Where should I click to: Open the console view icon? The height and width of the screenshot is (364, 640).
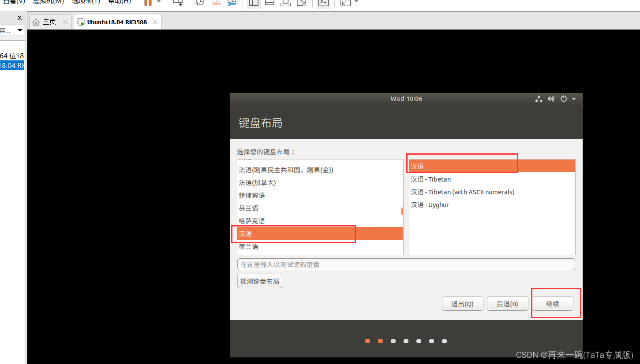click(x=323, y=3)
